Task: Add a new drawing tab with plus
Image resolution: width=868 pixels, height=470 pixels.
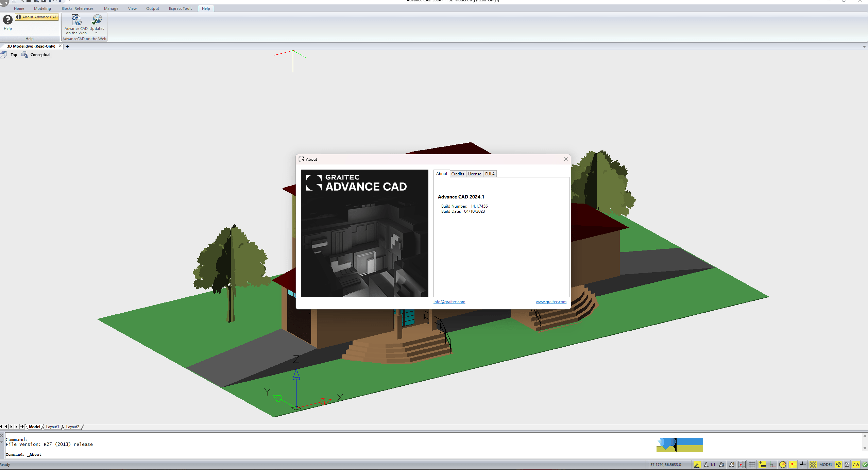Action: coord(67,47)
